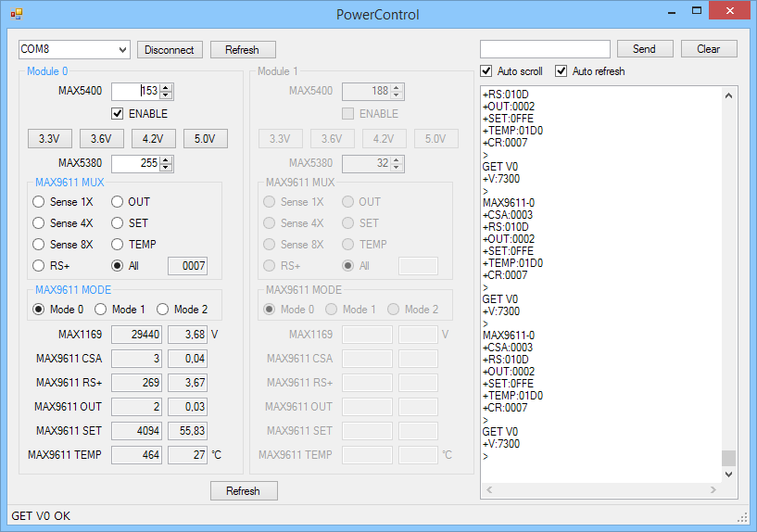The height and width of the screenshot is (532, 757).
Task: Click the window resize grip in status bar
Action: 742,517
